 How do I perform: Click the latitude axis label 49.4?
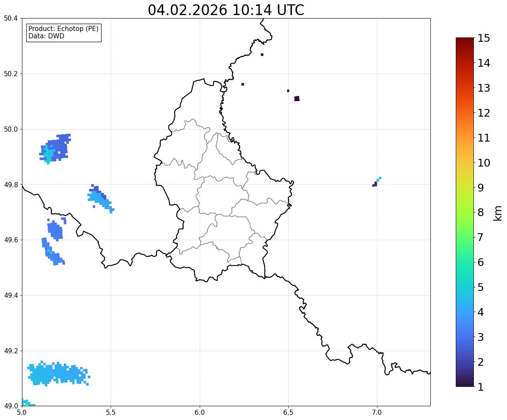(11, 295)
